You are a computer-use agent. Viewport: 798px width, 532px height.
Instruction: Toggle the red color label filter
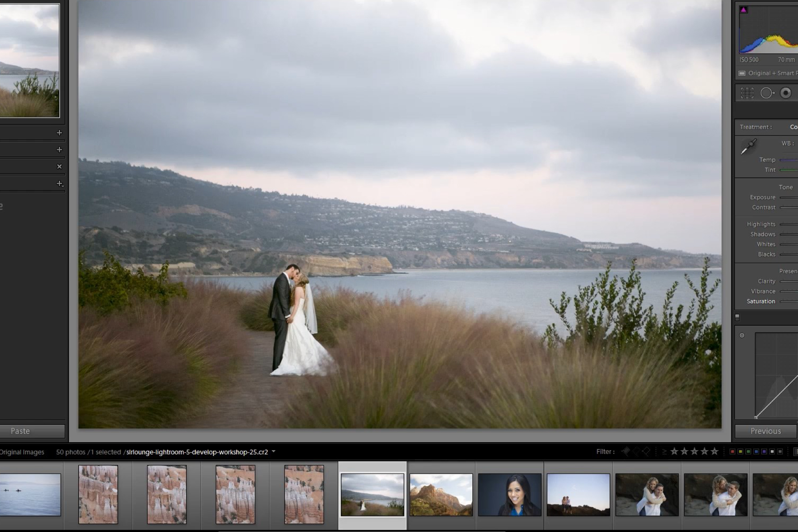tap(732, 452)
